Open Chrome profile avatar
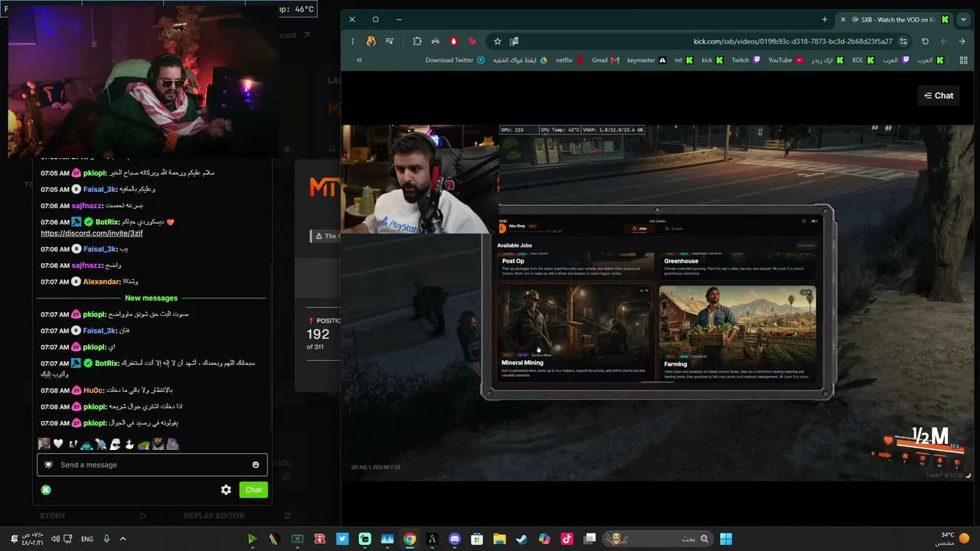 pos(371,41)
